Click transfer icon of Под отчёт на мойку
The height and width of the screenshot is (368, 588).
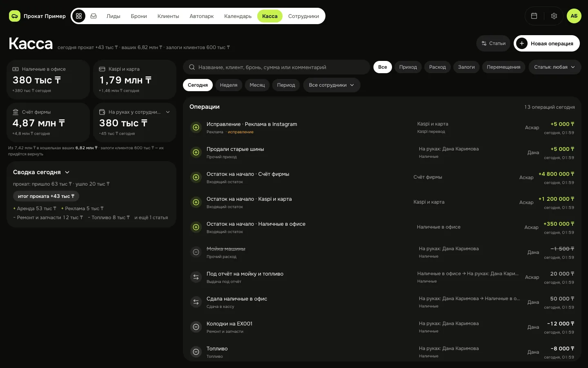click(196, 277)
